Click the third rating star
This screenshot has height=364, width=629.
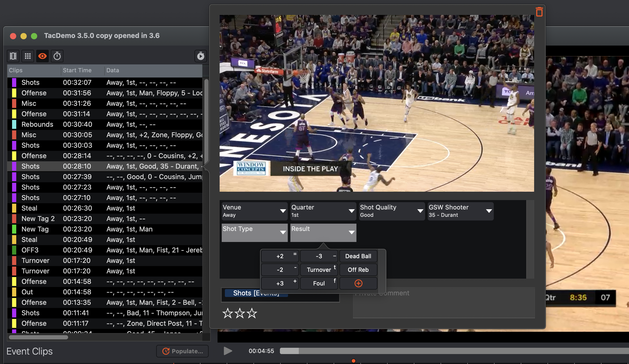[x=252, y=313]
